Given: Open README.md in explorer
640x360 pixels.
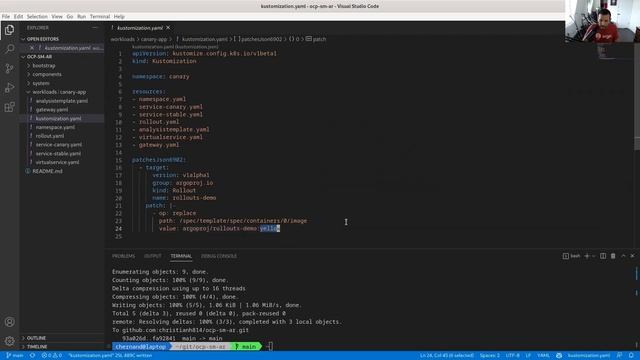Looking at the screenshot, I should click(x=47, y=171).
